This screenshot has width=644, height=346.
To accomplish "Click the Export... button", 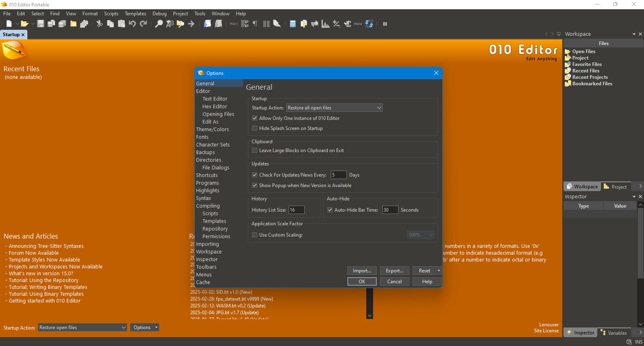I will [x=394, y=271].
